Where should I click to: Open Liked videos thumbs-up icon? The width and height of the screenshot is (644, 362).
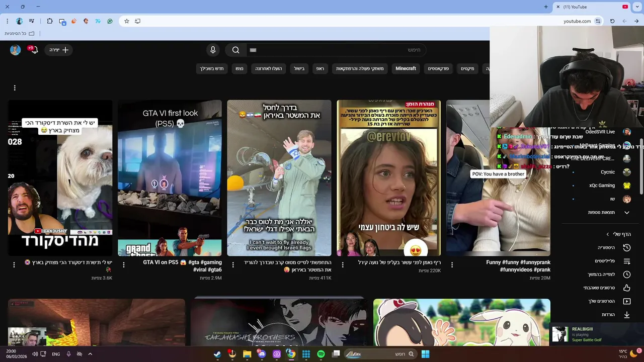[x=627, y=288]
